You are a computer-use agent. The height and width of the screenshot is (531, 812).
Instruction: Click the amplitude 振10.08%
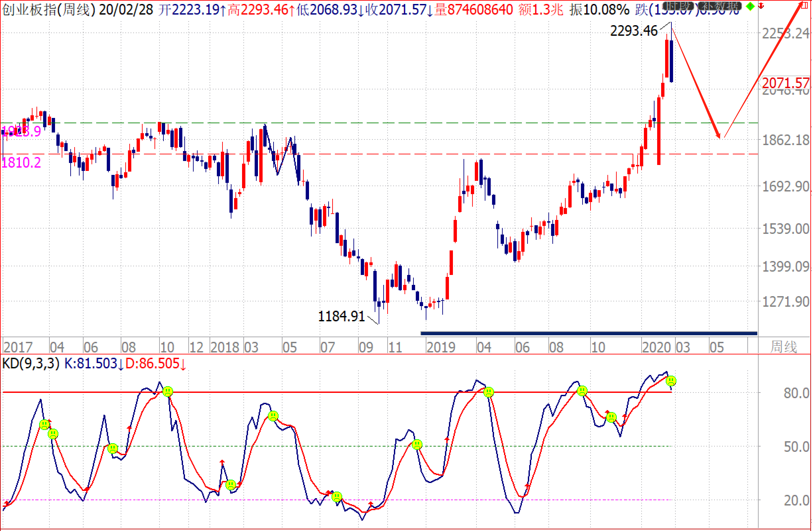tap(599, 10)
